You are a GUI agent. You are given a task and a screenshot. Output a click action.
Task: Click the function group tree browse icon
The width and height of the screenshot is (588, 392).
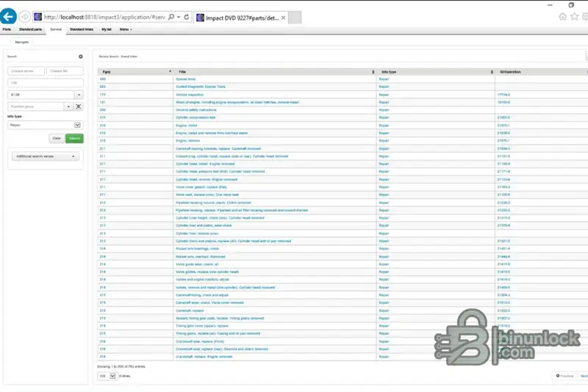pyautogui.click(x=79, y=106)
